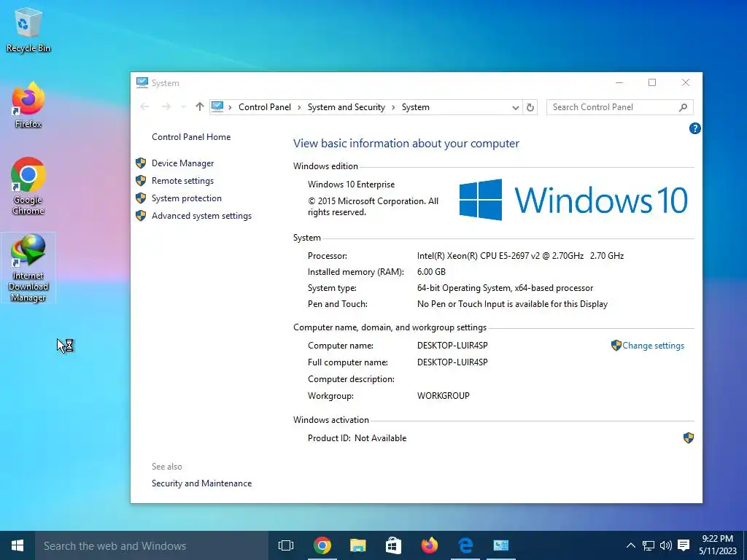Open Control Panel Home link

pos(191,137)
